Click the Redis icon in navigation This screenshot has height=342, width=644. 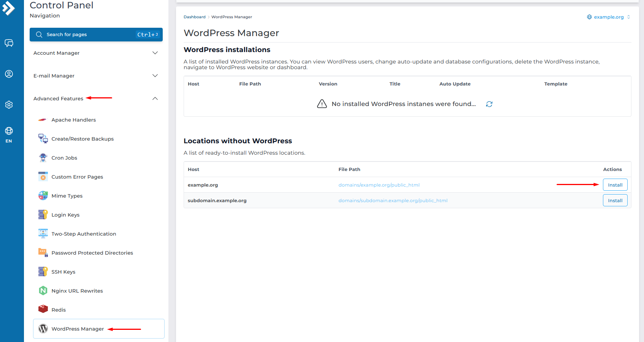tap(43, 310)
